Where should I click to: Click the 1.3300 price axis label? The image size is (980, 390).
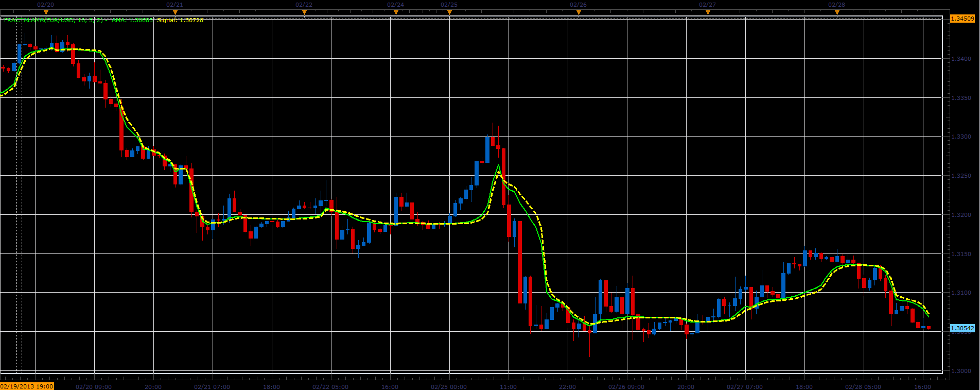pos(962,137)
